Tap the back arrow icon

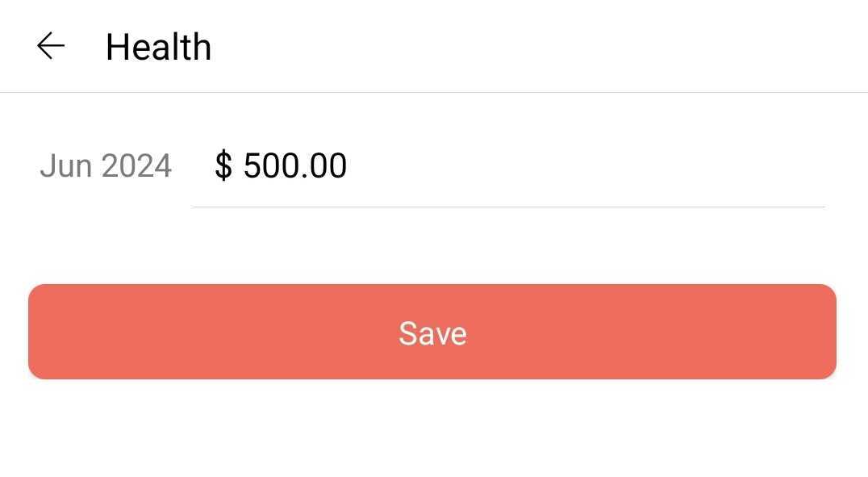point(50,47)
